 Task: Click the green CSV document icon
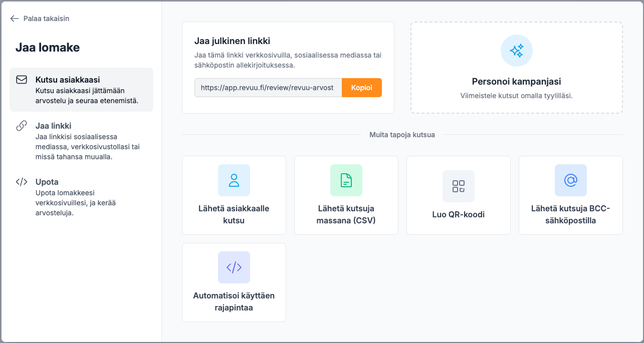(x=346, y=180)
